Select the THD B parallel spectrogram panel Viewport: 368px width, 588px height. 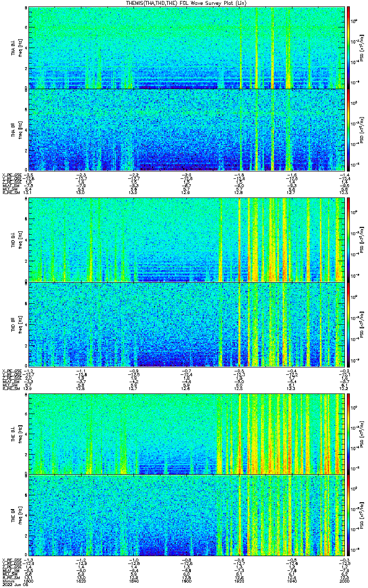click(187, 324)
